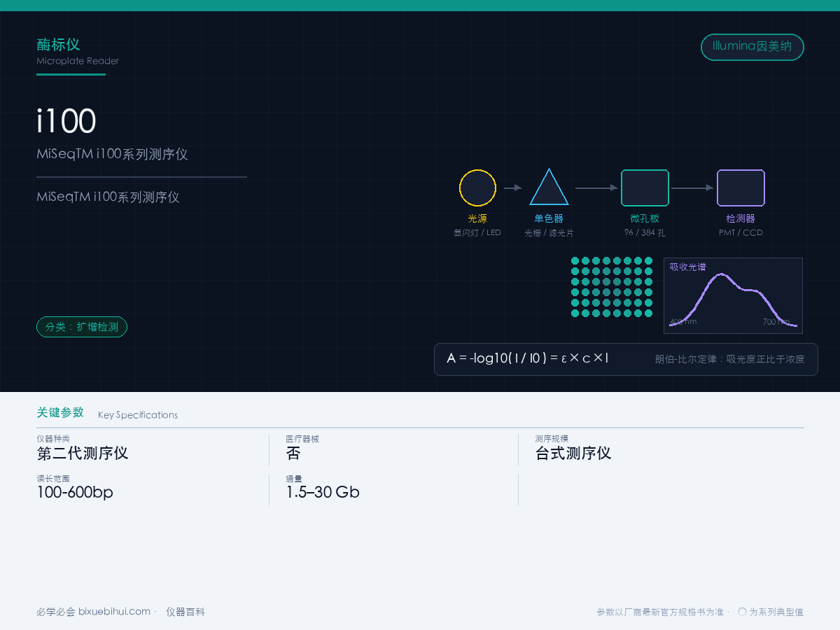This screenshot has height=630, width=840.
Task: Click the 参数以厂商最新官方规格书为准 disclaimer
Action: pos(660,612)
